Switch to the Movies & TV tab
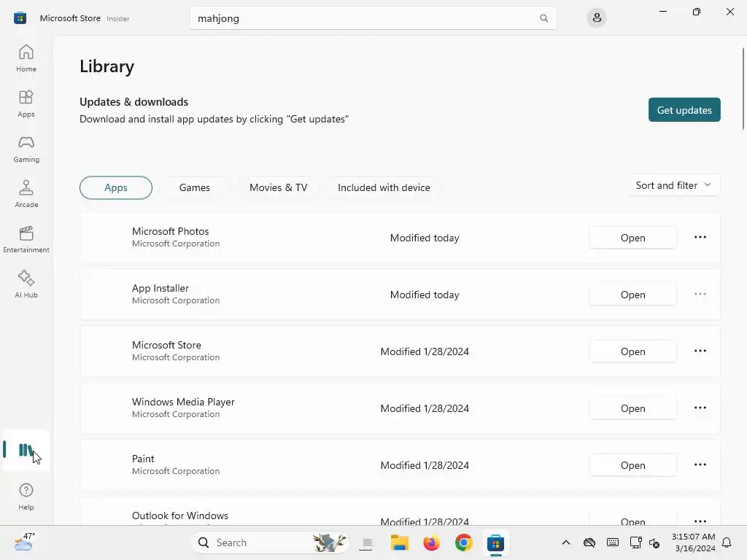Screen dimensions: 747x560 click(278, 187)
